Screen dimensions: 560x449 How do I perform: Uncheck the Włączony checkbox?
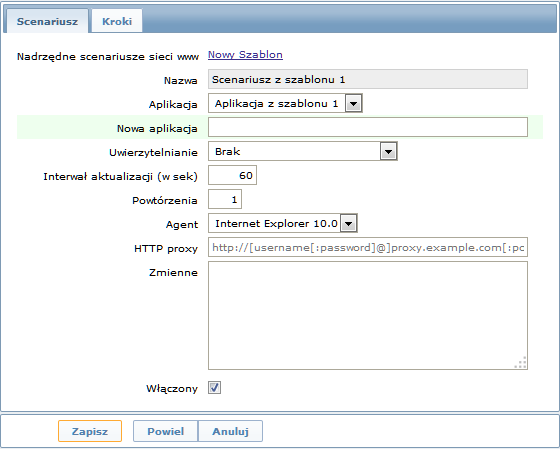[214, 388]
